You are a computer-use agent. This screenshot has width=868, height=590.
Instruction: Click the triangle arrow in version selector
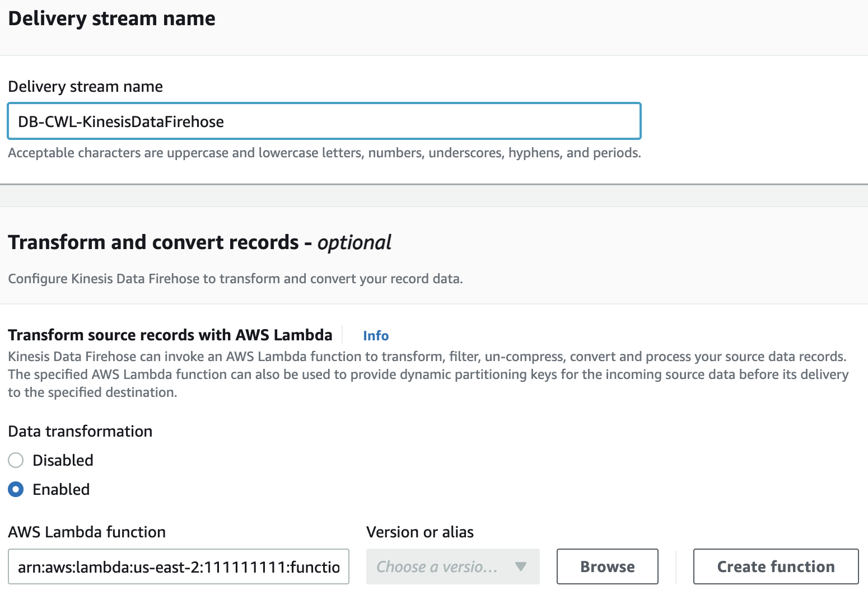[521, 566]
